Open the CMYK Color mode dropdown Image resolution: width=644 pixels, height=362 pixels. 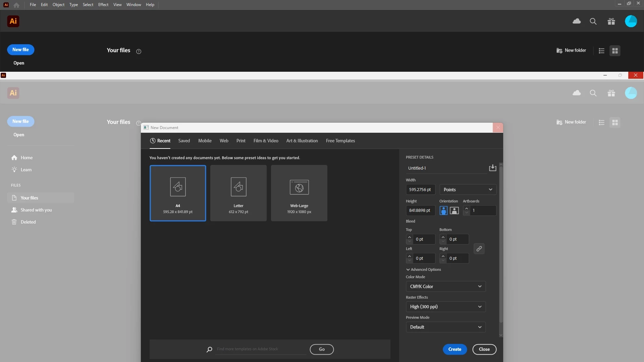tap(445, 287)
